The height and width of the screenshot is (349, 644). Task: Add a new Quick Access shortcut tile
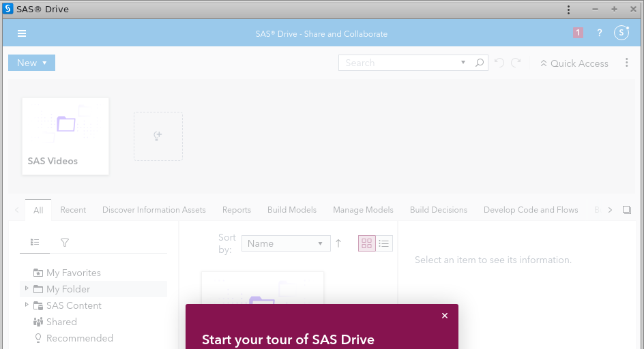pyautogui.click(x=158, y=136)
